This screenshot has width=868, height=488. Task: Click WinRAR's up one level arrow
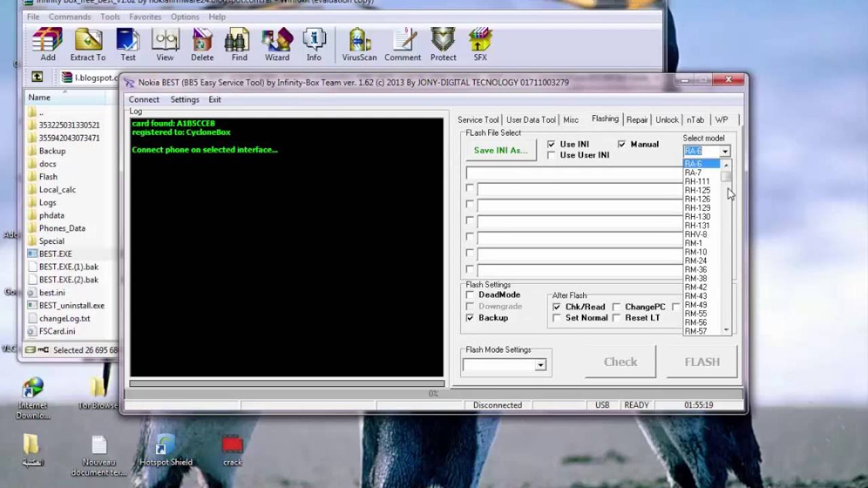click(37, 77)
